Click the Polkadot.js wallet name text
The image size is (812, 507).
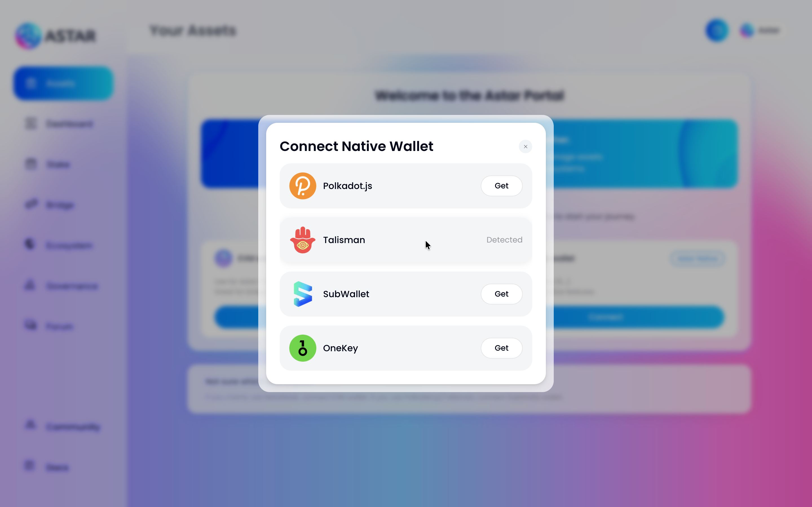click(347, 186)
